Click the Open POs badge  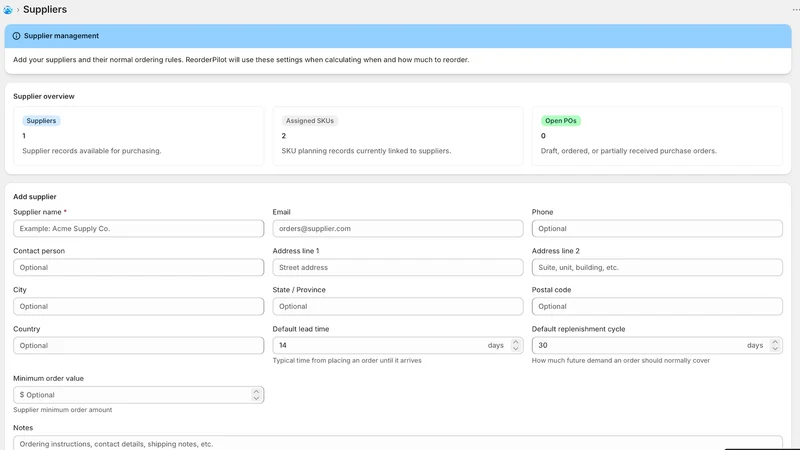(561, 121)
